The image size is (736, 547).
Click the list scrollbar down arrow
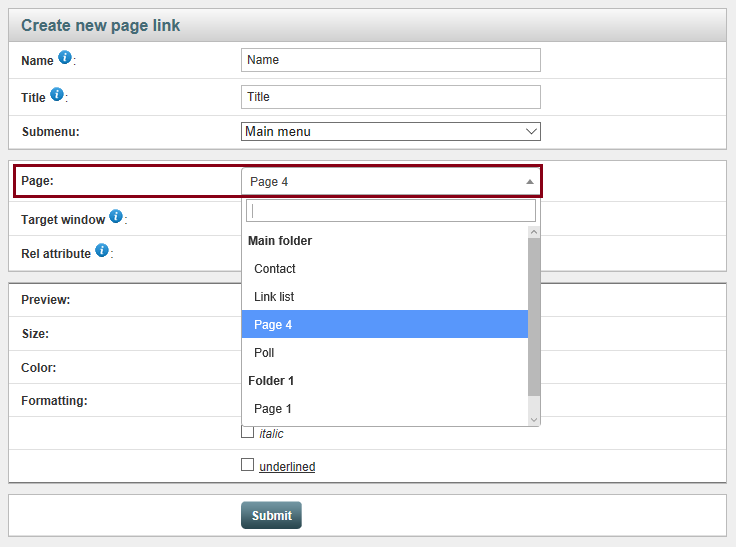pyautogui.click(x=534, y=420)
